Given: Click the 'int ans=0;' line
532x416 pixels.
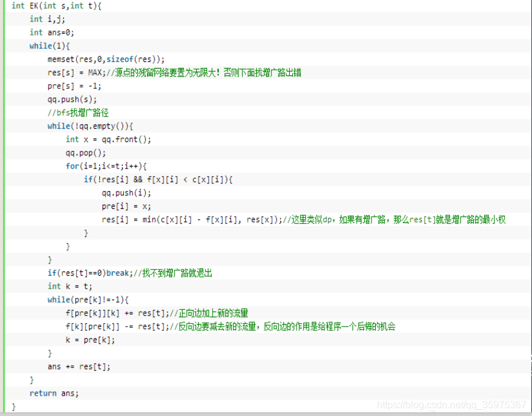Looking at the screenshot, I should (x=51, y=32).
